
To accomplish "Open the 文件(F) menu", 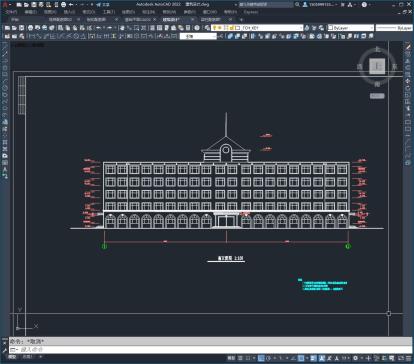I will tap(11, 12).
